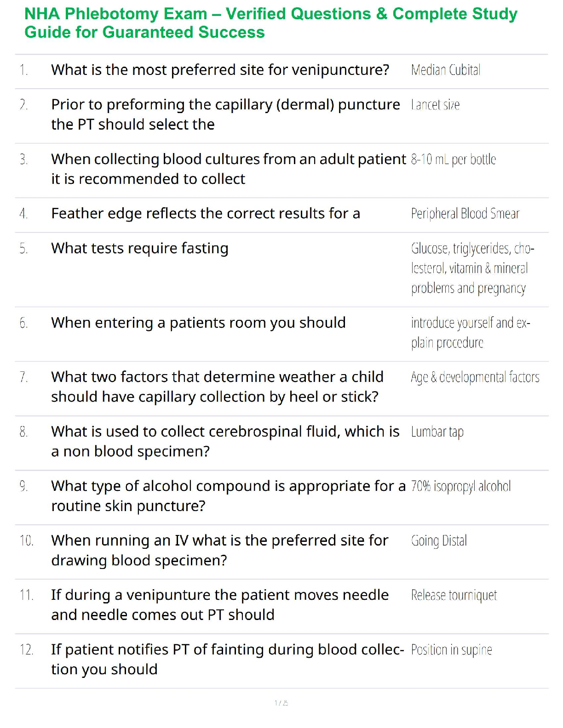
Task: Click the answer starting with 'Glucose, triglycerides'
Action: pos(472,268)
